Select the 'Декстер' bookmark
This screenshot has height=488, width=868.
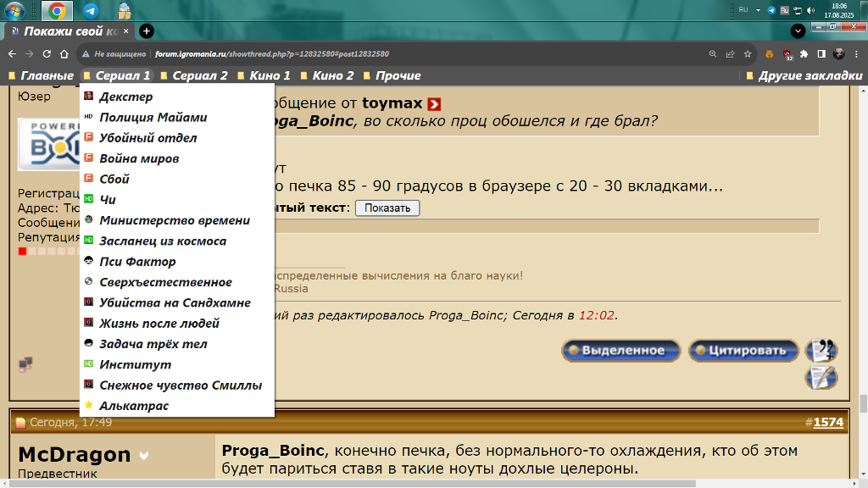(177, 97)
